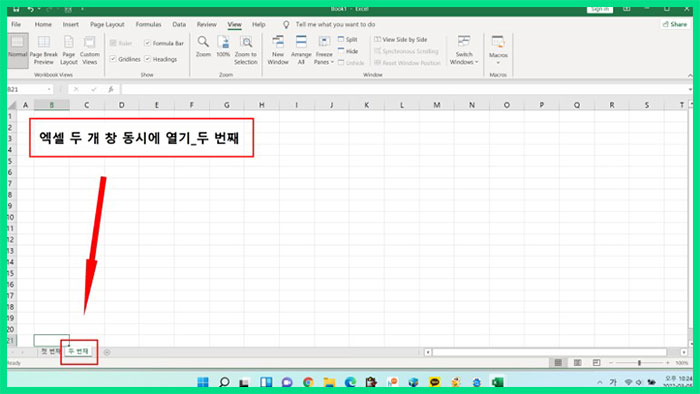Open the Help ribbon tab

(x=258, y=25)
